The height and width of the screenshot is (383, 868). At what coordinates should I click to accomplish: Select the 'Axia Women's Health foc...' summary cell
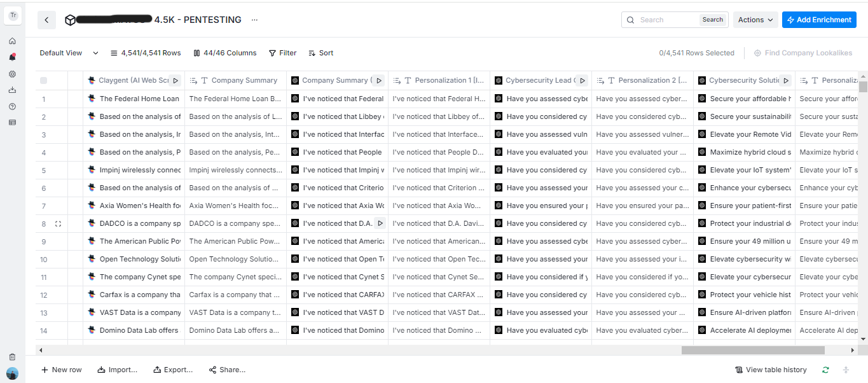[x=235, y=205]
